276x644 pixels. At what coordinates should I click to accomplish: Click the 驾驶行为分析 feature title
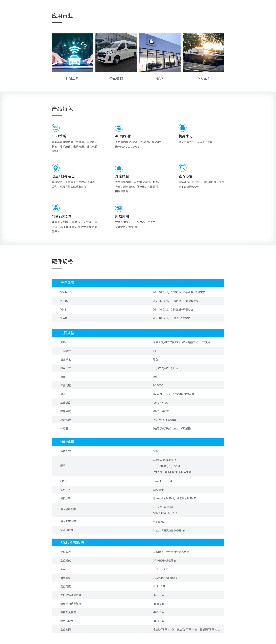(x=62, y=216)
